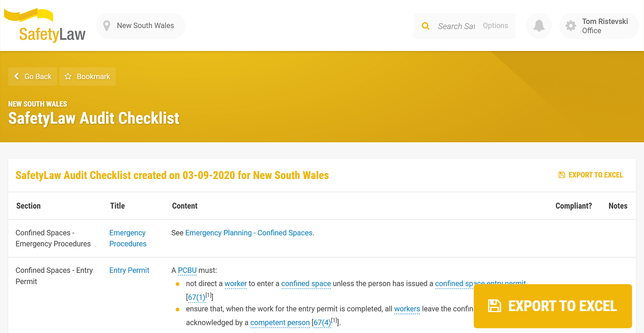Click the search magnifier icon
This screenshot has height=333, width=644.
425,26
